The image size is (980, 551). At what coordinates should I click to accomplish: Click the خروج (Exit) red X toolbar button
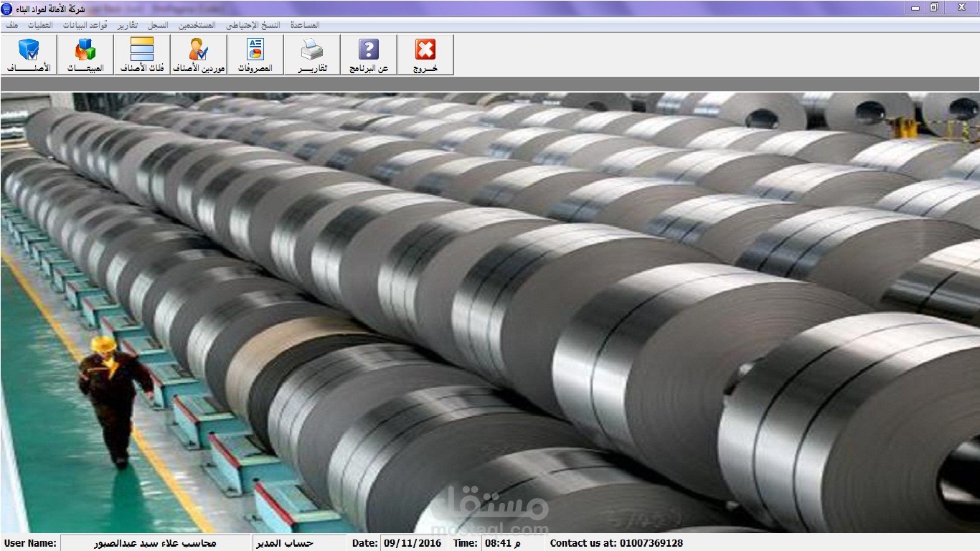coord(425,55)
